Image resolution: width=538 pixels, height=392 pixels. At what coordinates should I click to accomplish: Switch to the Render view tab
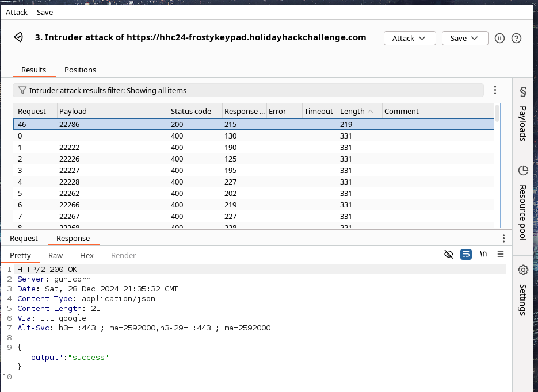(x=124, y=255)
